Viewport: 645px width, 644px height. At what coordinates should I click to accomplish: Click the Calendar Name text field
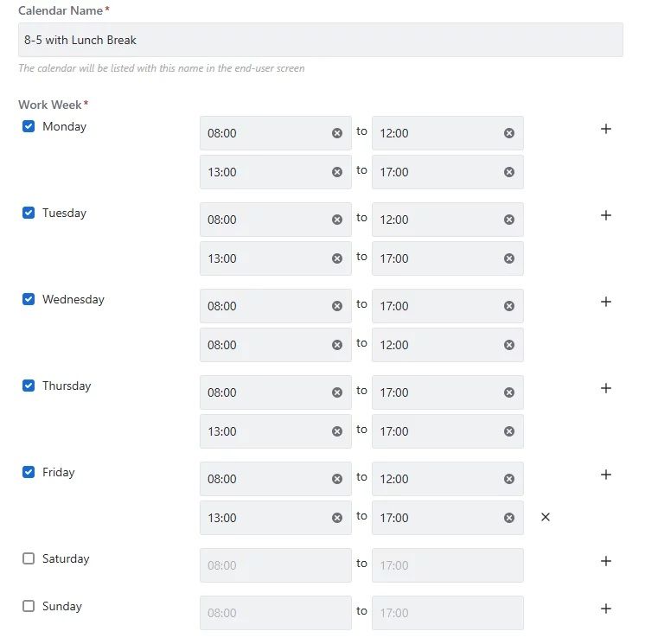[x=320, y=40]
